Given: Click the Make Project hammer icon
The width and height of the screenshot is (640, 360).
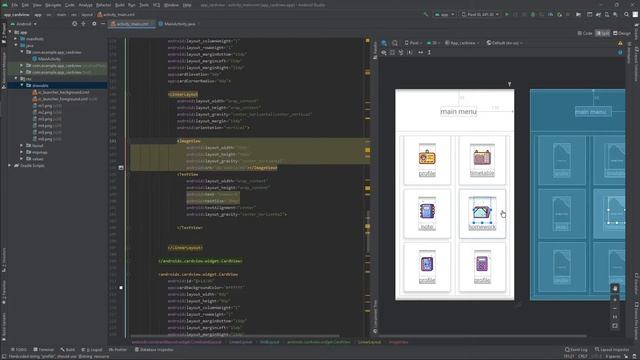Looking at the screenshot, I should pyautogui.click(x=426, y=14).
